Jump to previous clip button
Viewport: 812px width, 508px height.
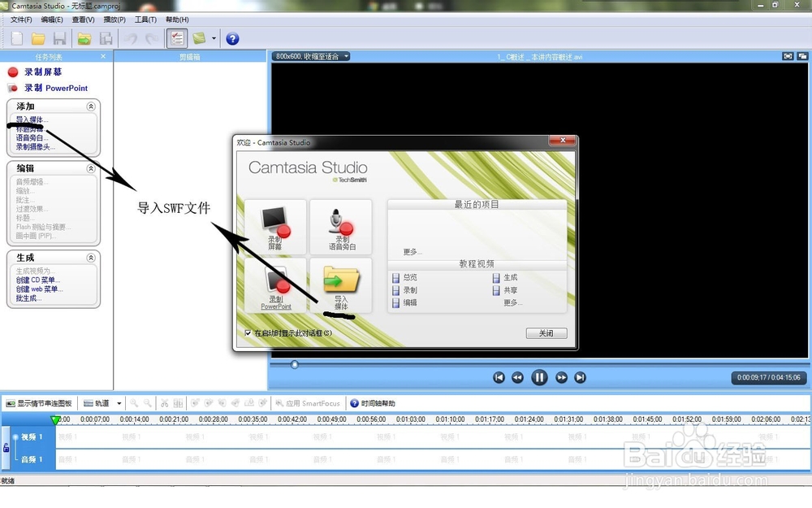pos(499,377)
